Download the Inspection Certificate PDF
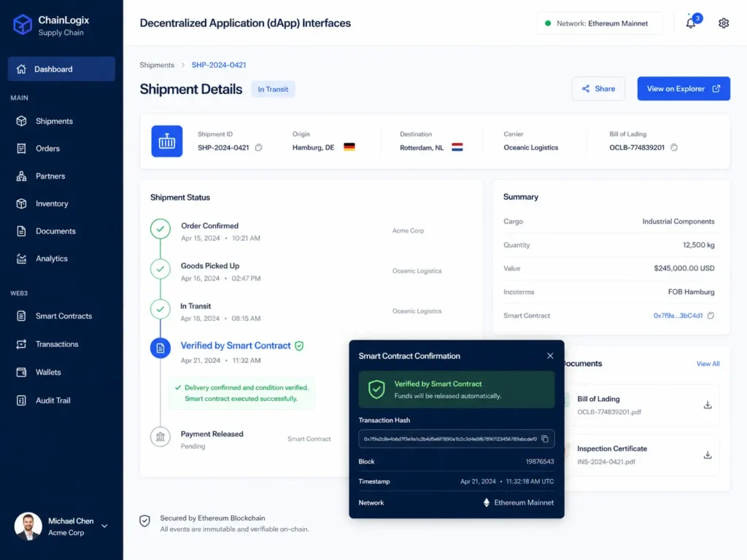Image resolution: width=747 pixels, height=560 pixels. pos(708,455)
